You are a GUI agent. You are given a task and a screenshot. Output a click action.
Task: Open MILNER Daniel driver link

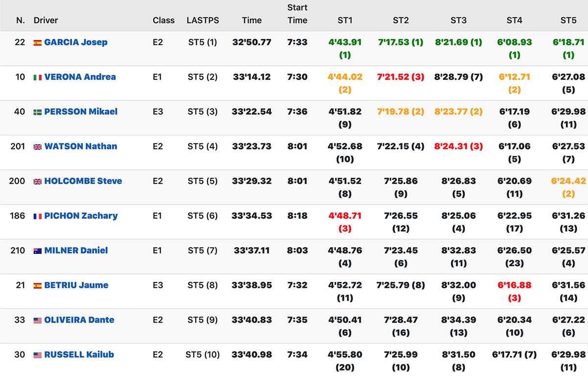click(76, 251)
